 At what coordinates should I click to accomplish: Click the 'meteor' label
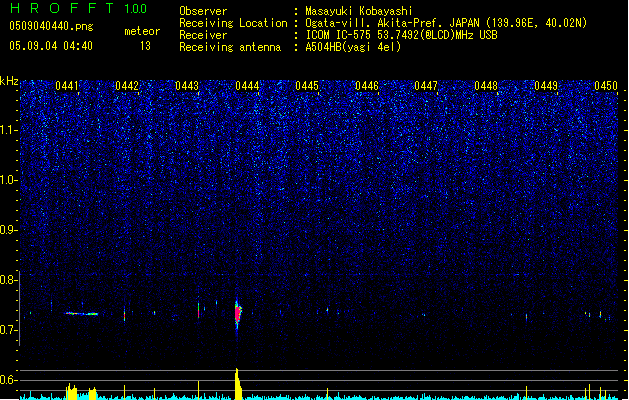[142, 31]
